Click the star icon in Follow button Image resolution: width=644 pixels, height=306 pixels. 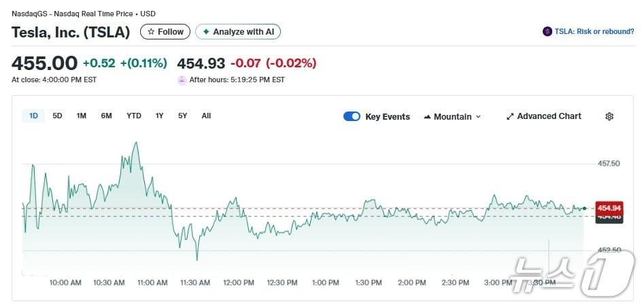click(151, 32)
